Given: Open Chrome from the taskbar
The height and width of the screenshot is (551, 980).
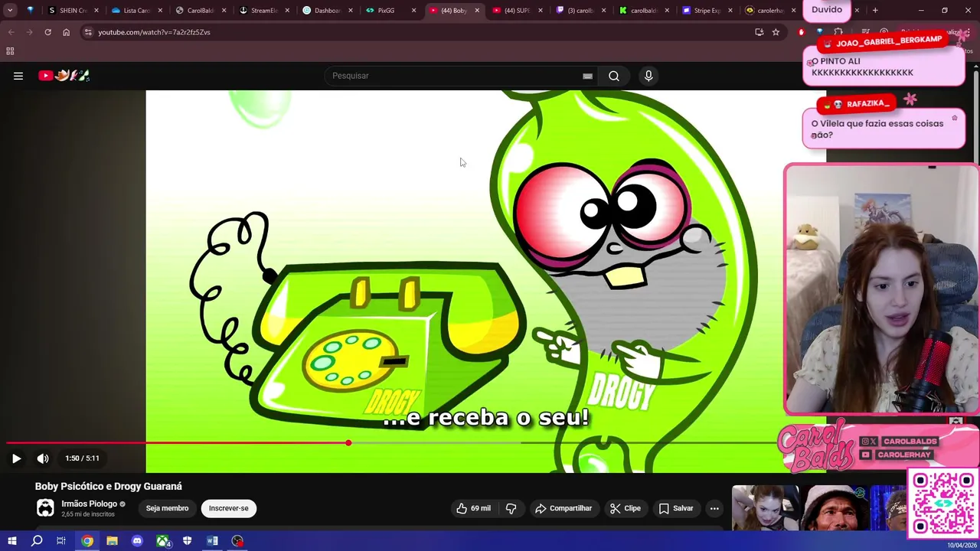Looking at the screenshot, I should point(87,541).
